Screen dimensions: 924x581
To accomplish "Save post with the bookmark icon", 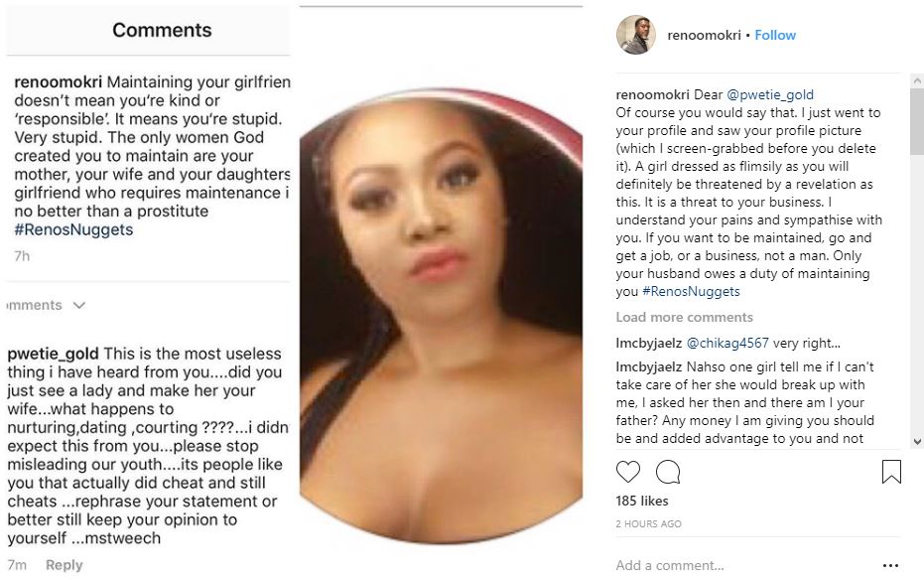I will (891, 471).
